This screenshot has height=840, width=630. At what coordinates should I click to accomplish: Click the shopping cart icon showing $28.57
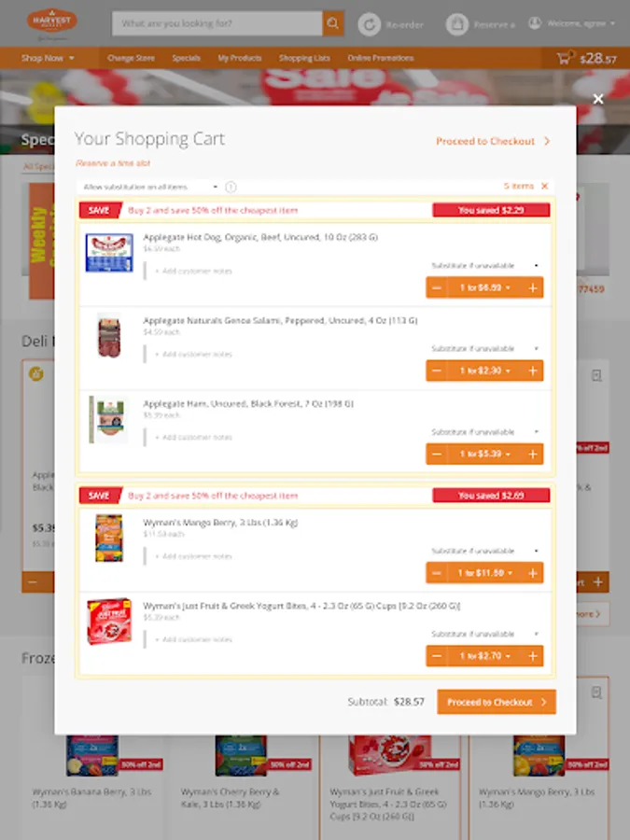click(x=564, y=58)
